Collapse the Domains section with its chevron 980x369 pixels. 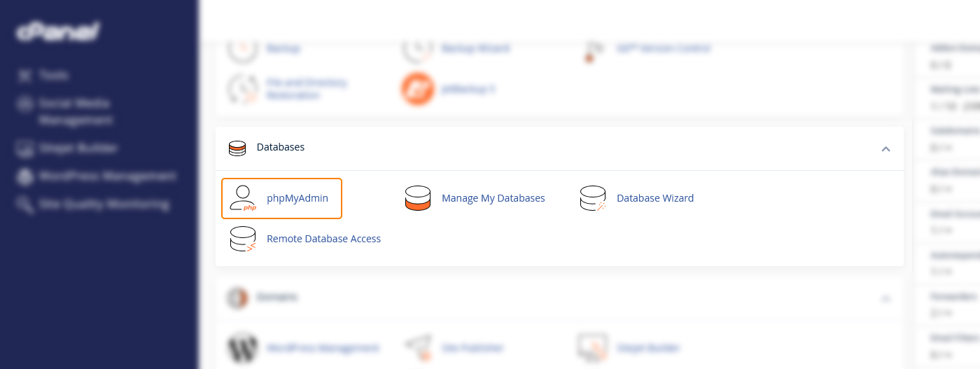coord(885,298)
